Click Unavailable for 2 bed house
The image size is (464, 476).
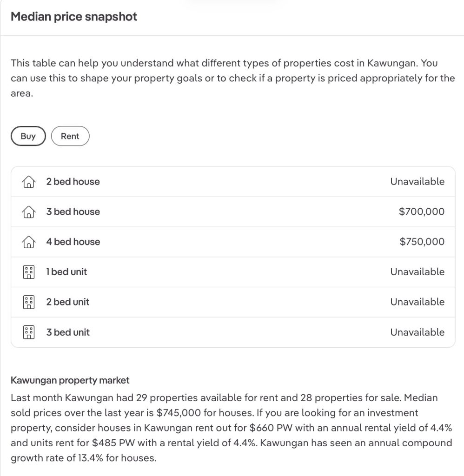(x=417, y=182)
